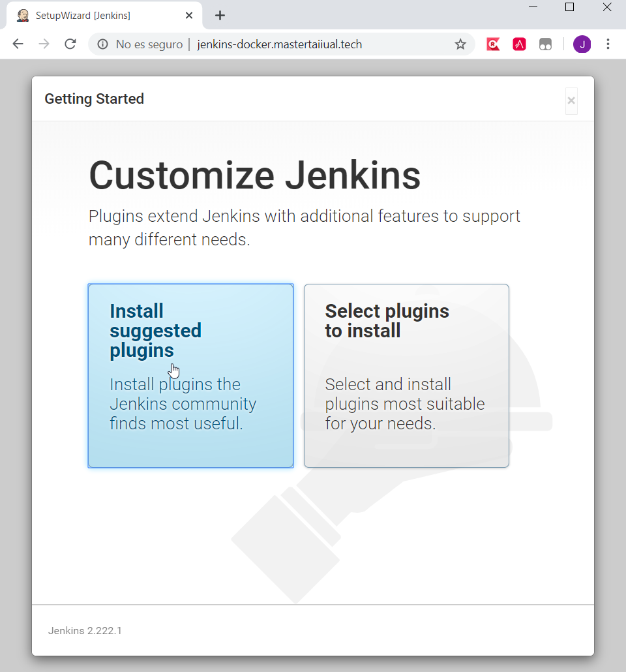Toggle the bookmark star for this page

[x=460, y=44]
